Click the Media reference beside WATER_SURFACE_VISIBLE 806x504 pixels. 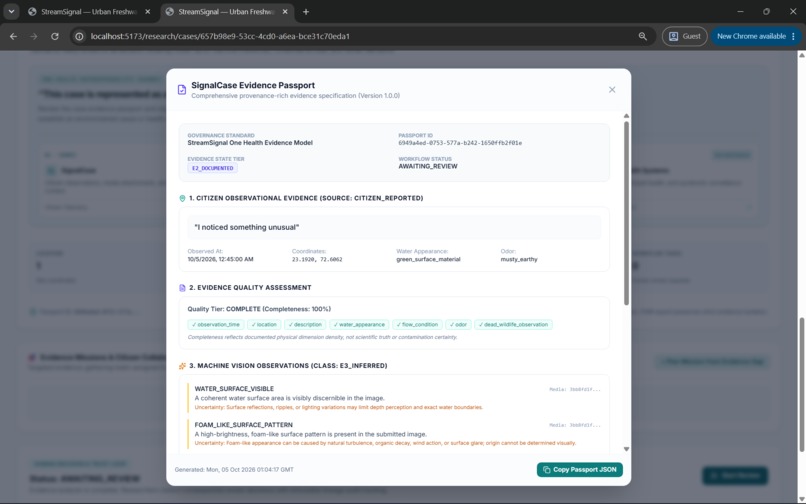[x=575, y=389]
